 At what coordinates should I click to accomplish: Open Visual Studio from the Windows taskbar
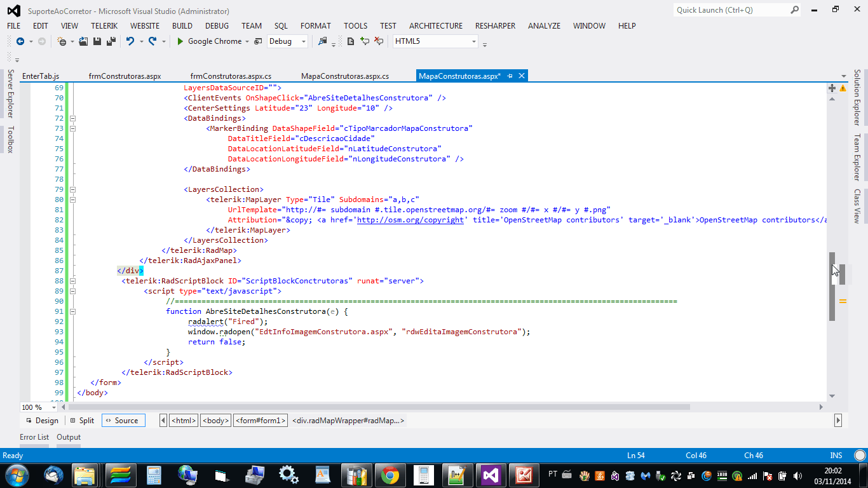pyautogui.click(x=491, y=475)
